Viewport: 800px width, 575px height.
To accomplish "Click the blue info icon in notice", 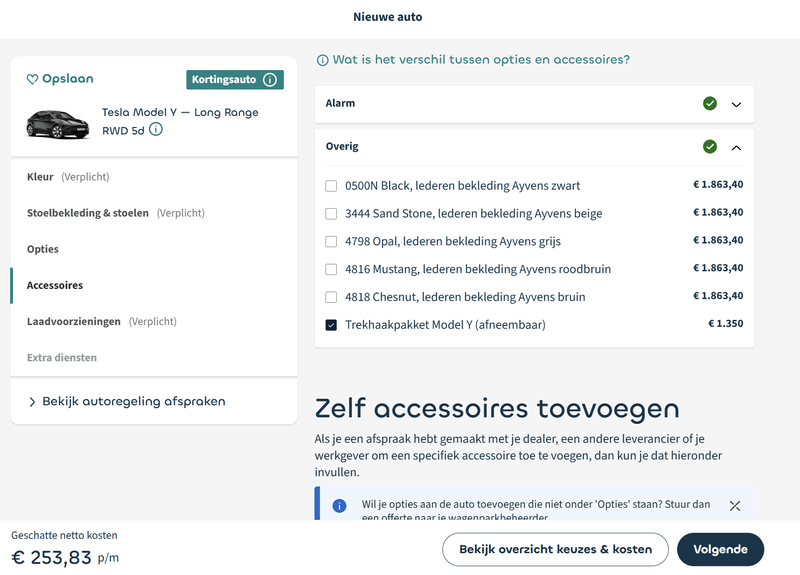I will 340,506.
